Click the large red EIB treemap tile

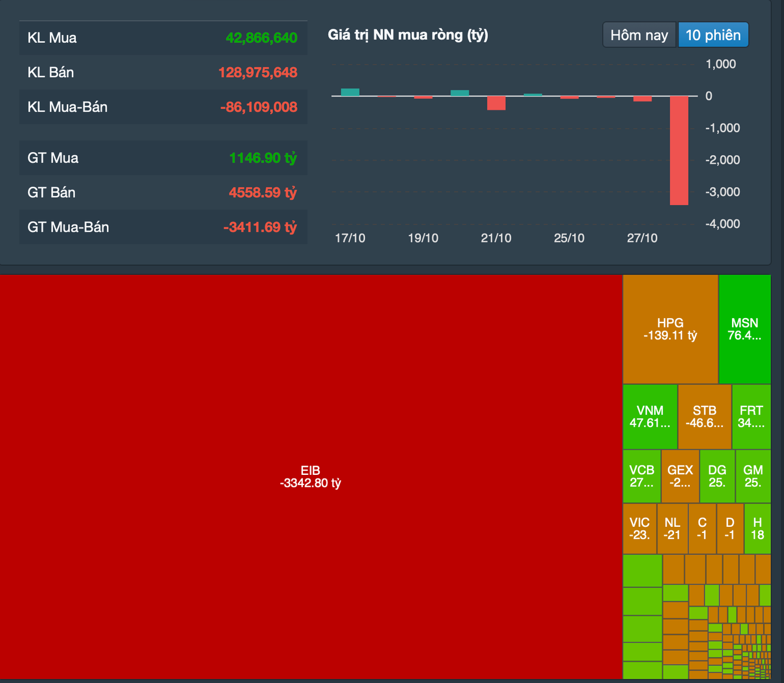[310, 477]
